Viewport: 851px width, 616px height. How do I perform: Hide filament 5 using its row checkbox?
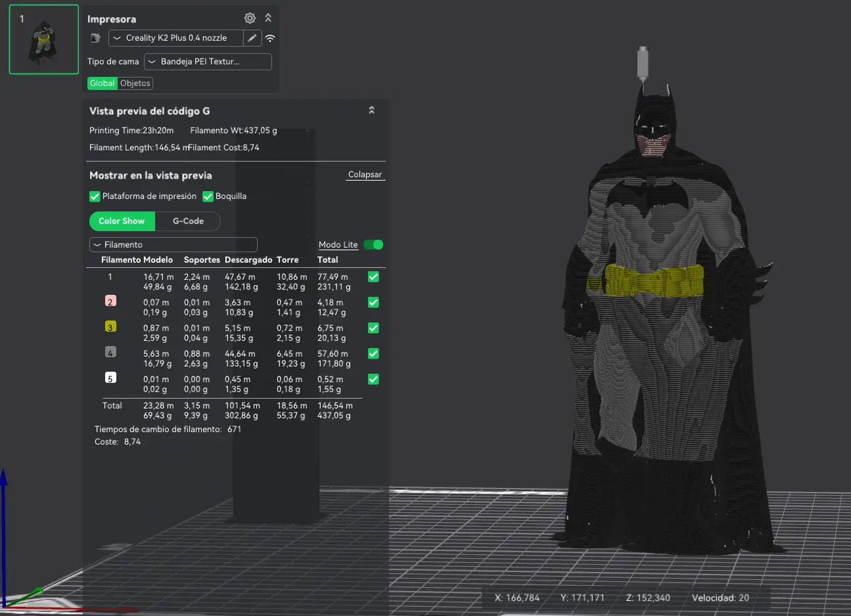click(x=373, y=379)
